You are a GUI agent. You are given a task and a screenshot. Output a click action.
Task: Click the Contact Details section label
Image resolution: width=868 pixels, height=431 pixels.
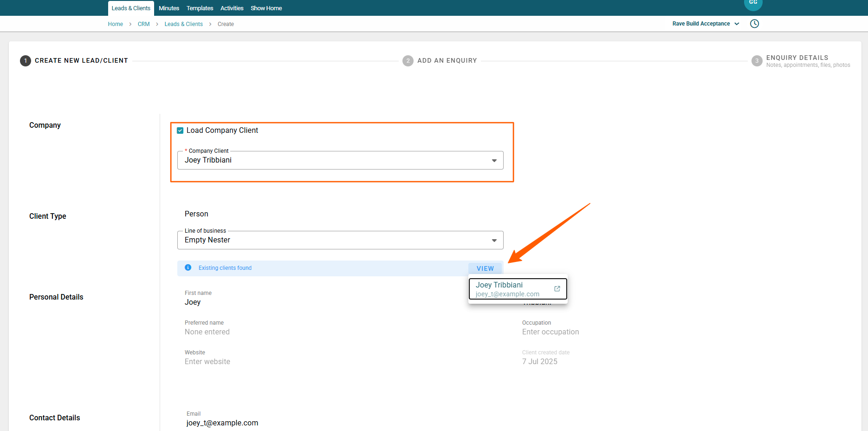(55, 418)
